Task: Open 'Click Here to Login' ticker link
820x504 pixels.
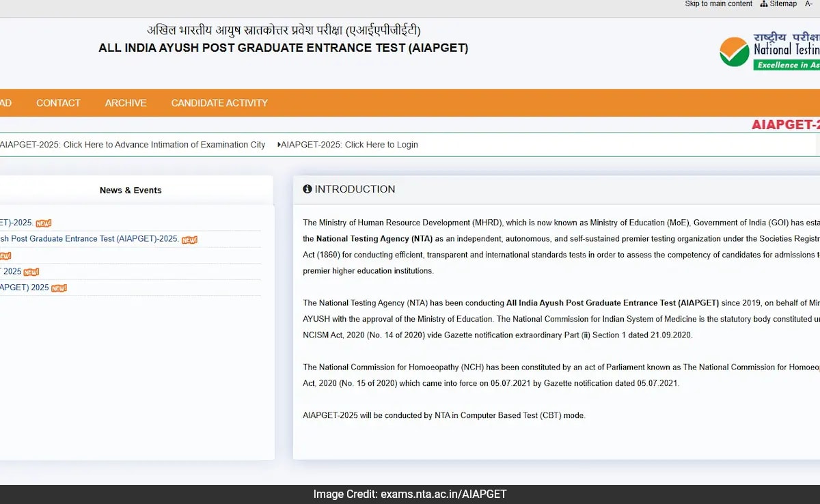Action: 350,145
